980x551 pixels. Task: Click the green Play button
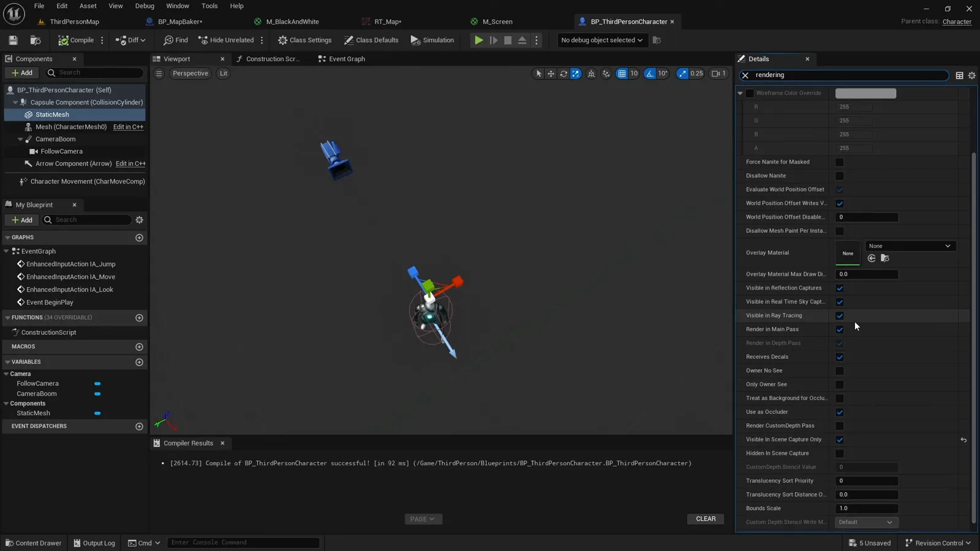(478, 40)
